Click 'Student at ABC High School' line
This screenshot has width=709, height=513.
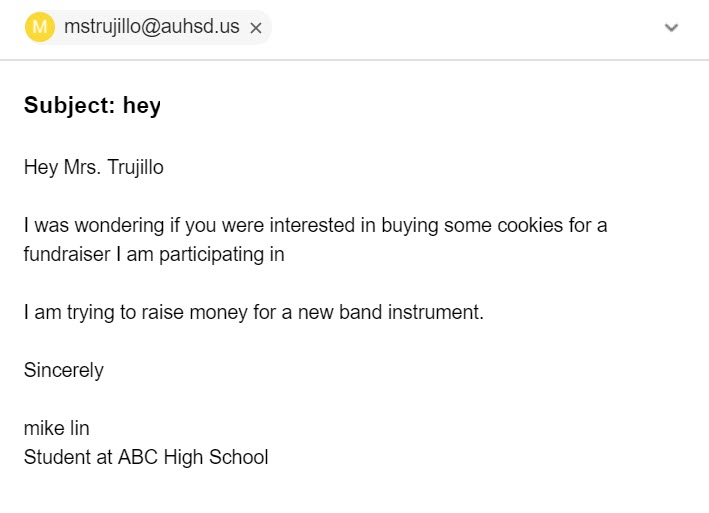146,457
